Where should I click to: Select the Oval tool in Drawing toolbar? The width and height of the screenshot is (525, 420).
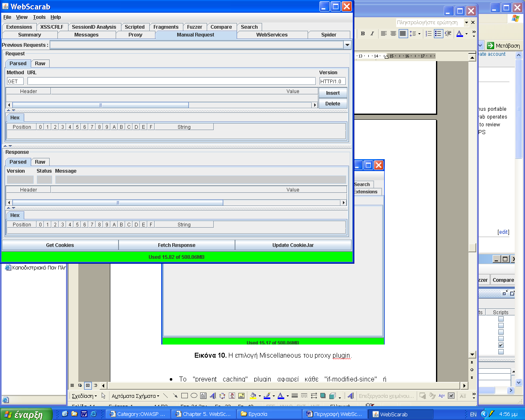click(x=194, y=396)
